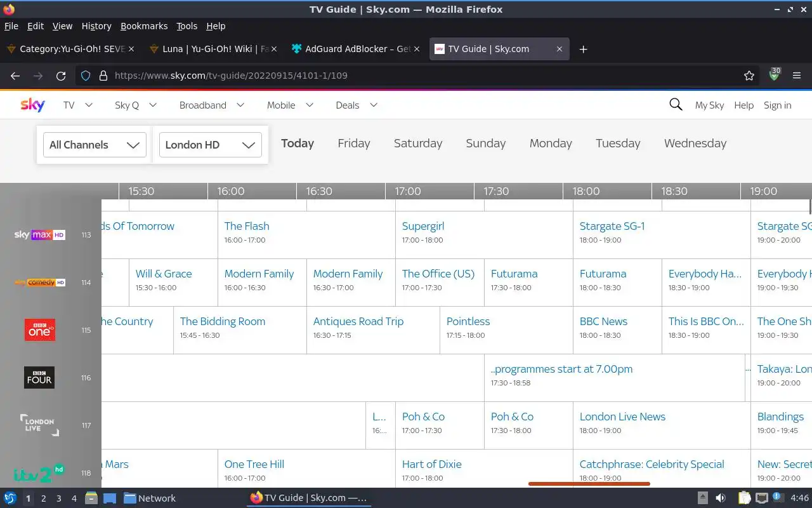Select the BBC One channel logo
The height and width of the screenshot is (508, 812).
[39, 330]
